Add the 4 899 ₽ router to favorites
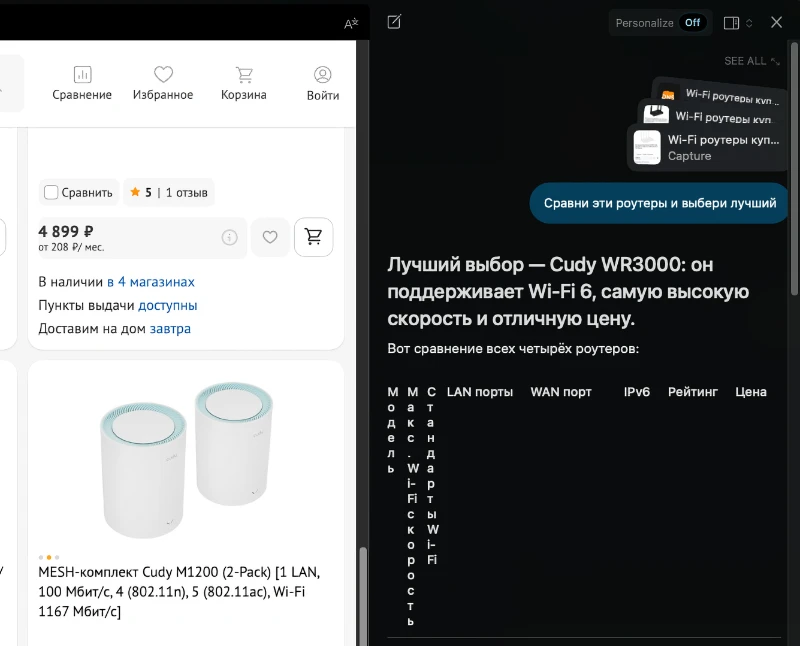Image resolution: width=800 pixels, height=646 pixels. pos(270,237)
